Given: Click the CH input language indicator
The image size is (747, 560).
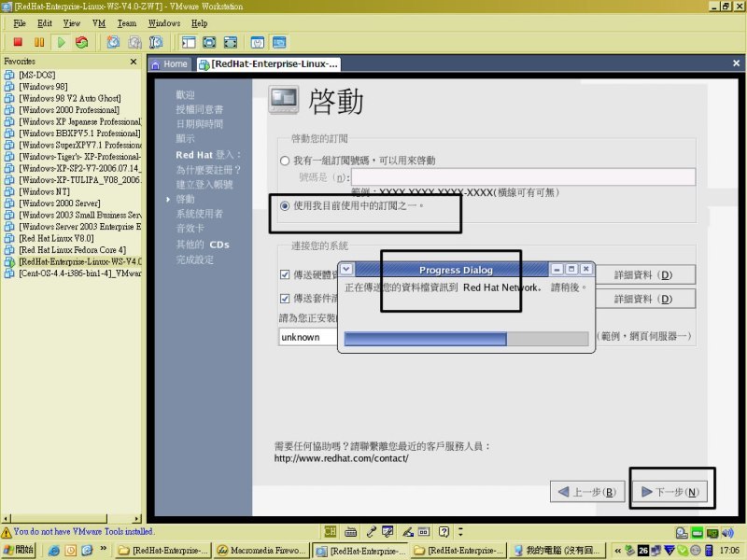Looking at the screenshot, I should click(330, 531).
